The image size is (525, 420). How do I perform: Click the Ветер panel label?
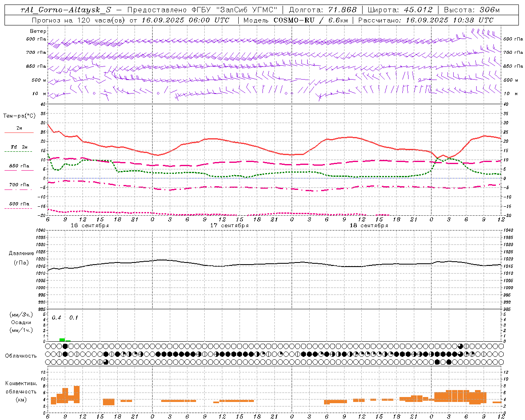pos(38,31)
